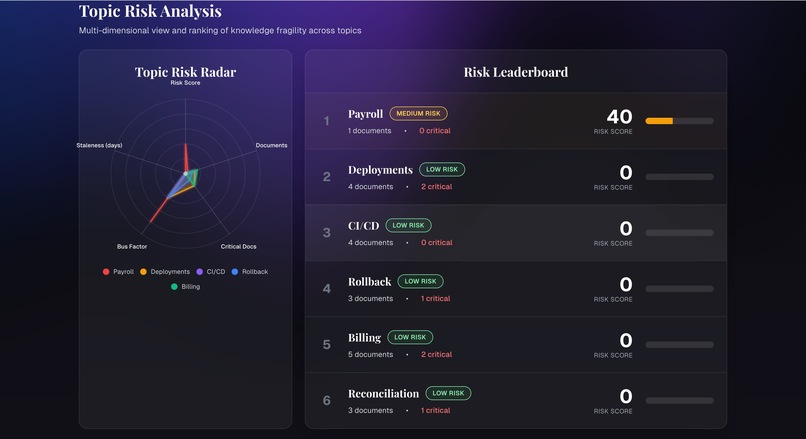The height and width of the screenshot is (439, 806).
Task: Click rank number 6 in leaderboard
Action: 326,400
